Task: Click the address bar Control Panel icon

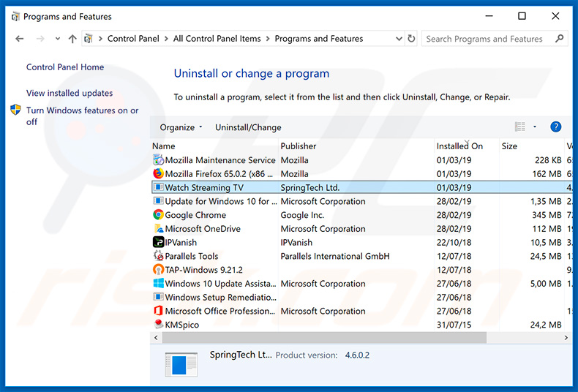Action: tap(88, 38)
